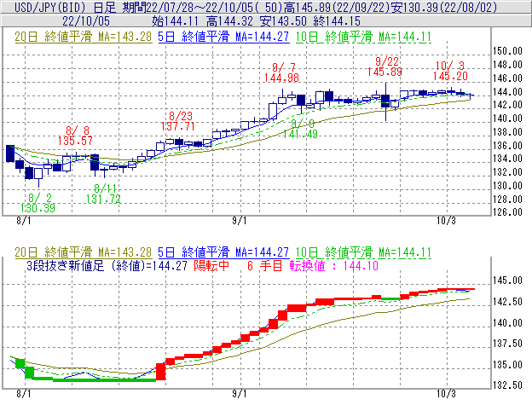The image size is (532, 405).
Task: Click the lower chart's 5日 終値平滑 MA=144.27 legend
Action: click(223, 252)
